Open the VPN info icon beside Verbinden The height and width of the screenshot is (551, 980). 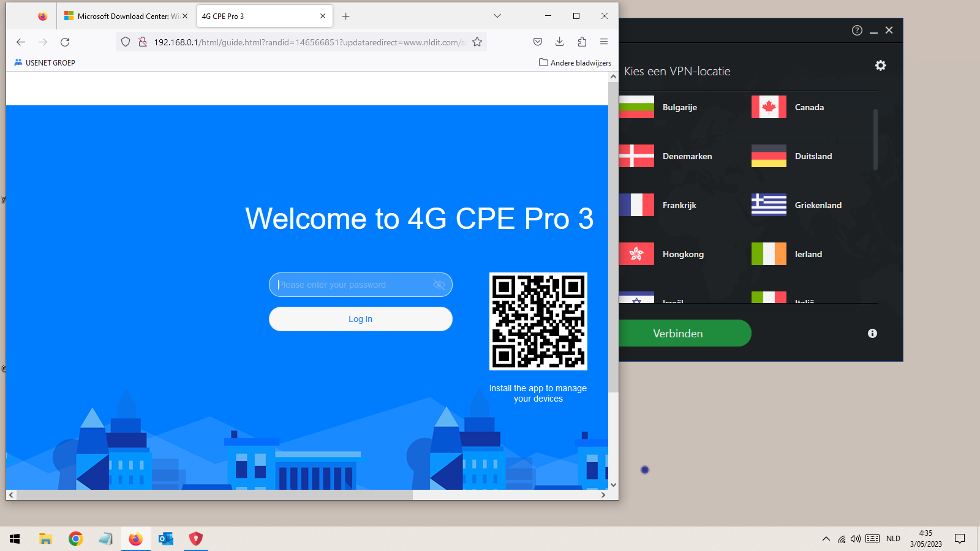872,334
